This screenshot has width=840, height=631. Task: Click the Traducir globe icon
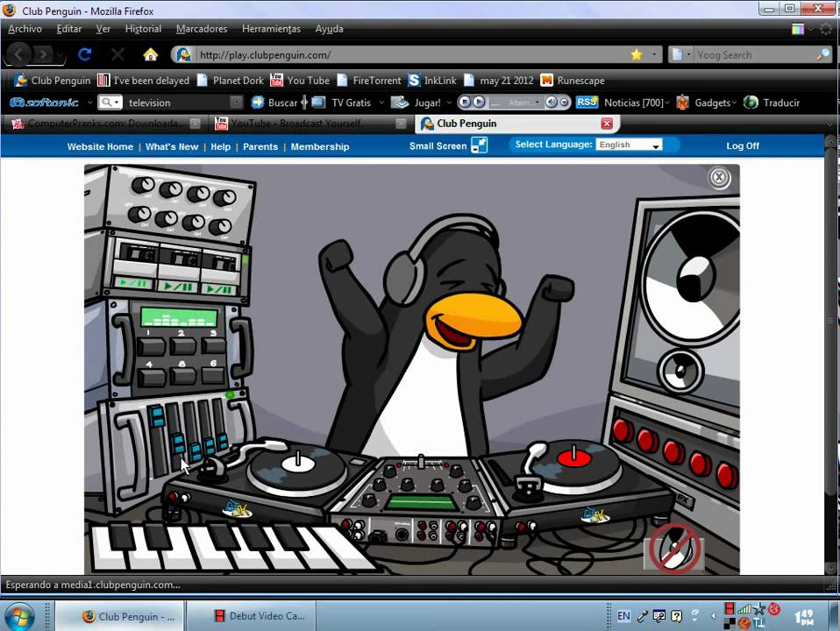751,103
